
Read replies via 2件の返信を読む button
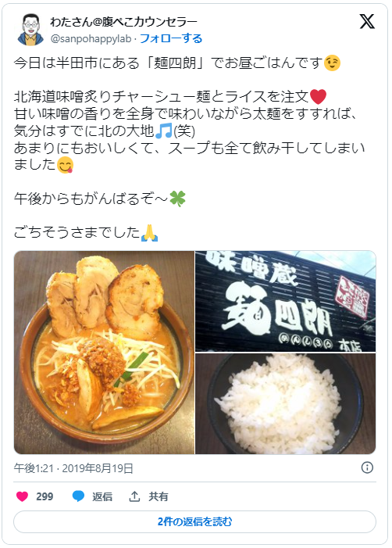194,521
